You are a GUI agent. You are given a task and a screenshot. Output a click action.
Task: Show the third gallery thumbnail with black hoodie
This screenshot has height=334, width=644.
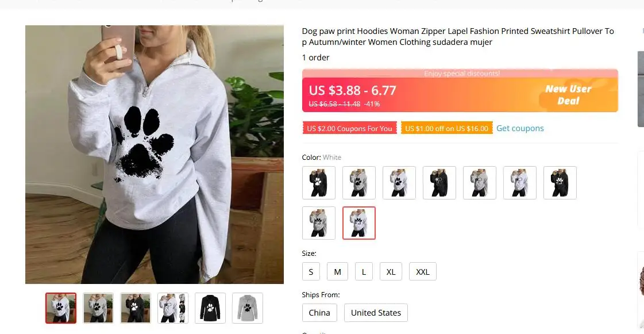pyautogui.click(x=136, y=308)
